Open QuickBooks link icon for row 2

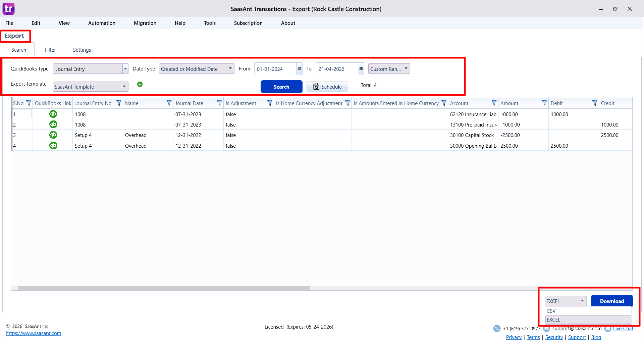click(53, 125)
